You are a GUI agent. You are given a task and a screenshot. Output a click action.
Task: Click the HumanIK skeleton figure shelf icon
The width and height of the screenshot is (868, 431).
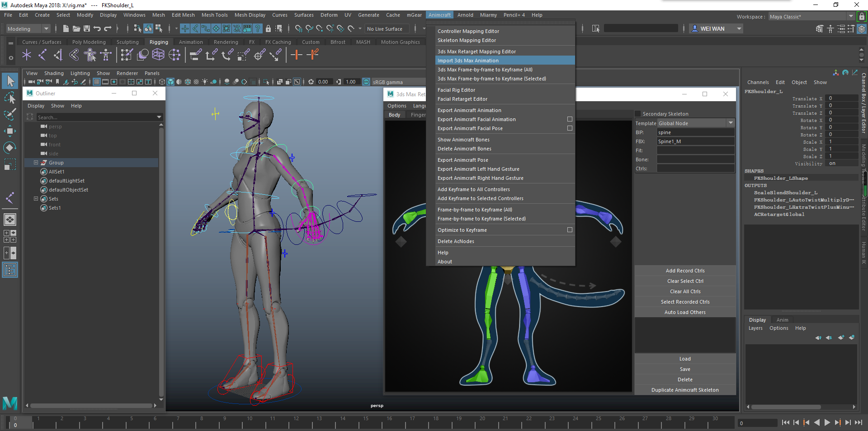point(106,55)
